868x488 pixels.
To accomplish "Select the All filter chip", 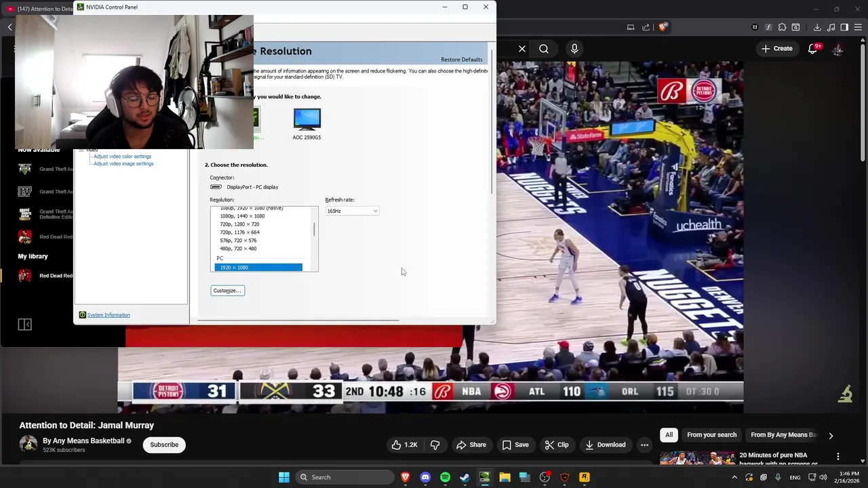I will coord(669,435).
